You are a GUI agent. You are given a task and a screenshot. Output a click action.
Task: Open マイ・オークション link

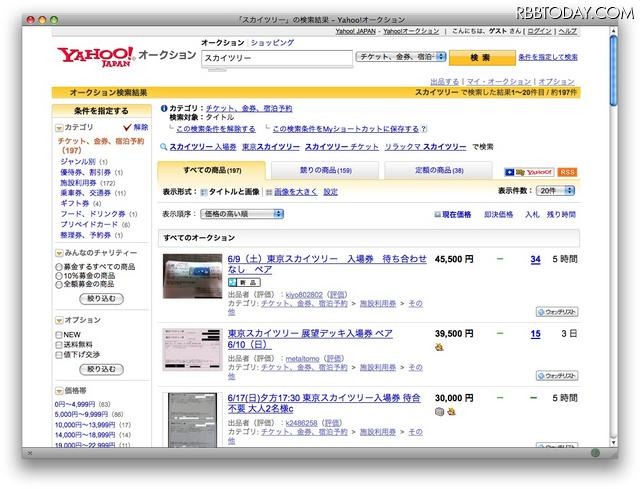pyautogui.click(x=498, y=82)
